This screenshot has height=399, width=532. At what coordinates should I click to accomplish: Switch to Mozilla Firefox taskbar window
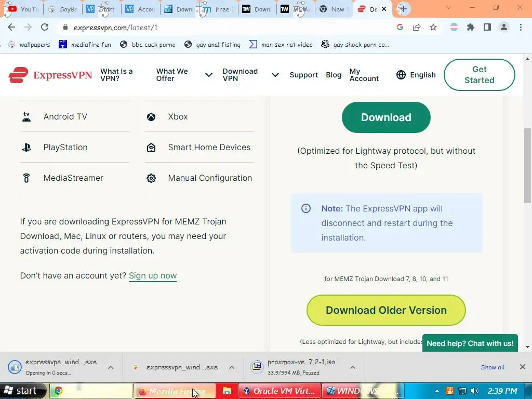(x=175, y=391)
